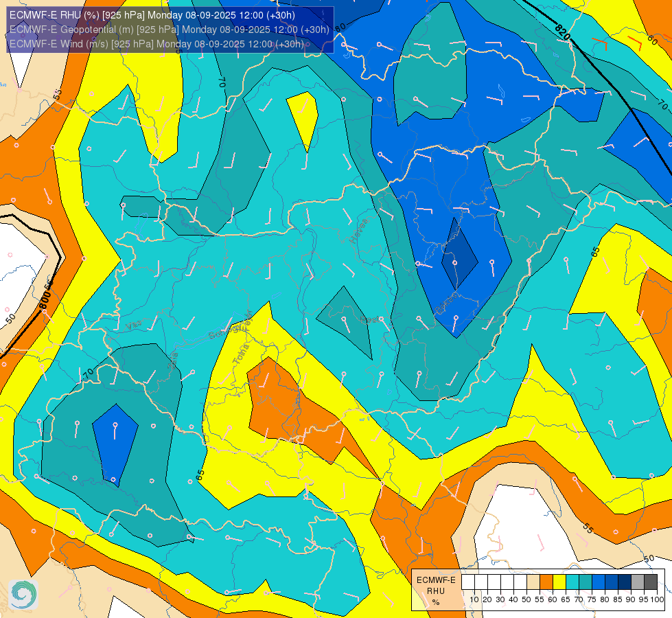Click legend value 10

coord(474,599)
